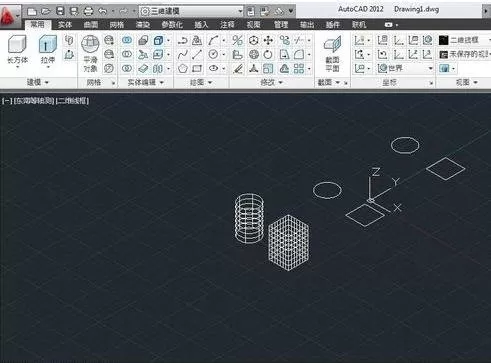Toggle the ribbon minimize button after 联机
This screenshot has width=491, height=363.
coord(388,25)
